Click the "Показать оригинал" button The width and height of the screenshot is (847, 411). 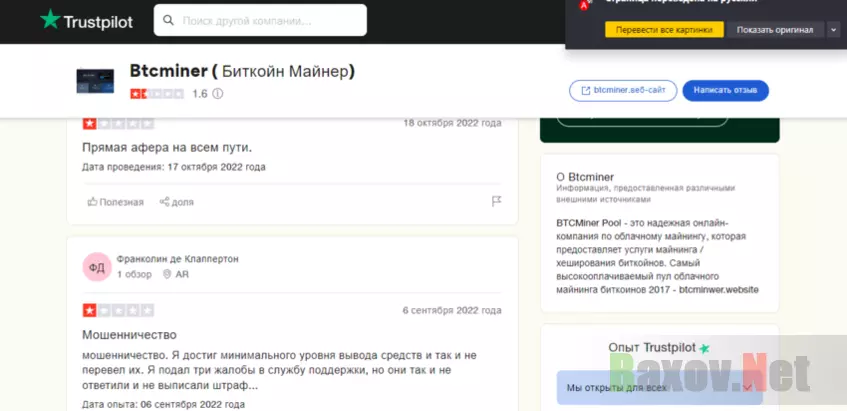point(775,30)
